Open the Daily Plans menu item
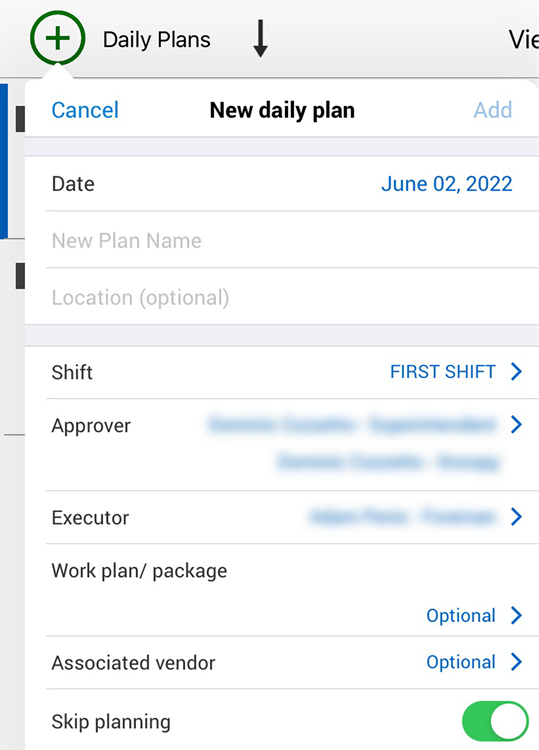The width and height of the screenshot is (539, 750). [x=156, y=39]
